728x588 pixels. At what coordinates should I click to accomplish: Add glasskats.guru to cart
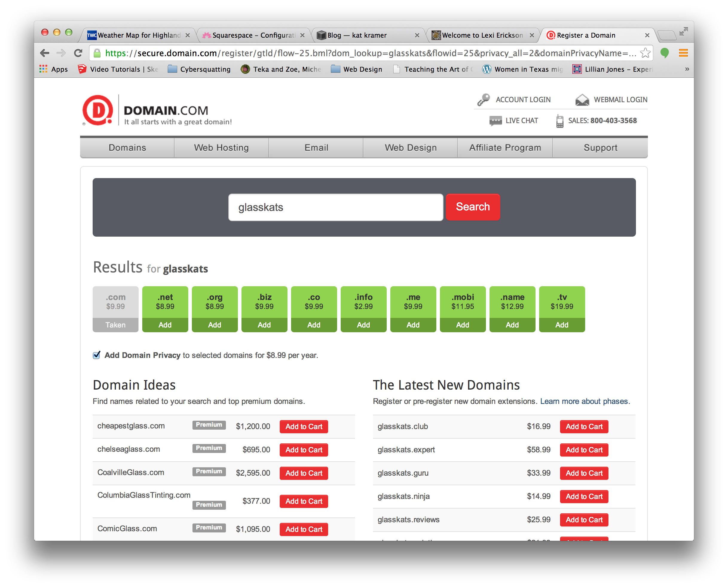584,473
